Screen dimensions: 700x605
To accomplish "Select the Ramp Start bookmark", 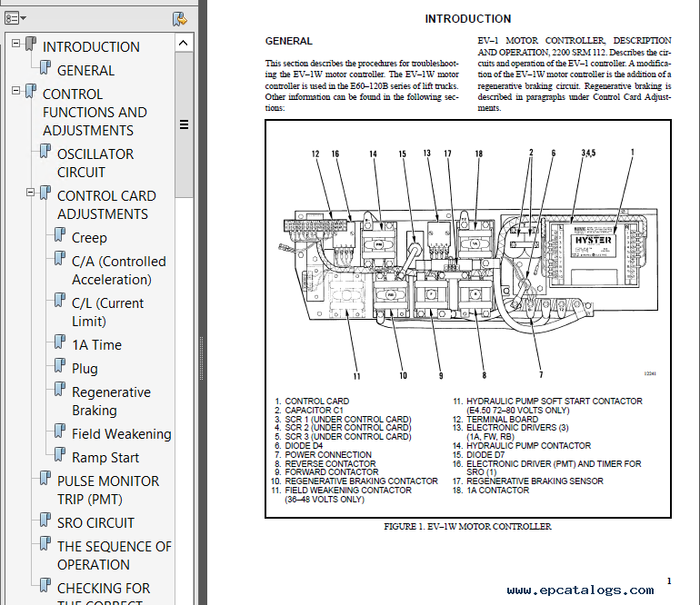I will 105,458.
